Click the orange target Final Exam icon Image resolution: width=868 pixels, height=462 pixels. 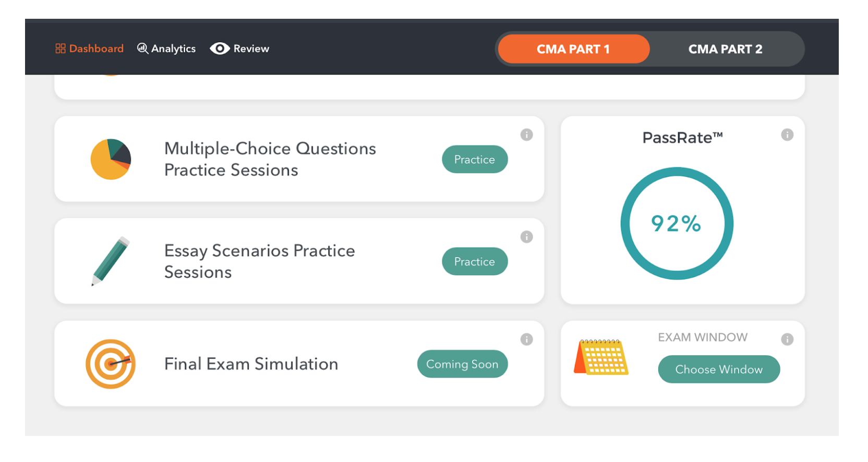click(111, 364)
